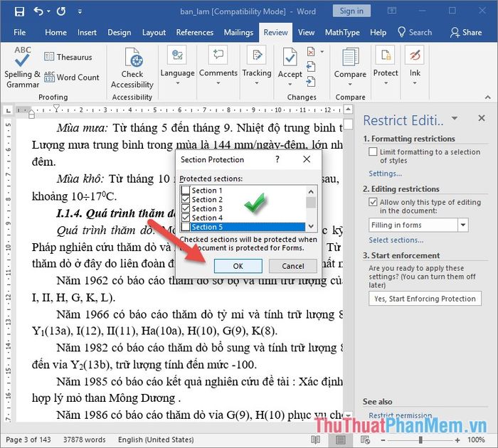Collapse the ribbon with the chevron
The height and width of the screenshot is (448, 498).
pos(488,97)
